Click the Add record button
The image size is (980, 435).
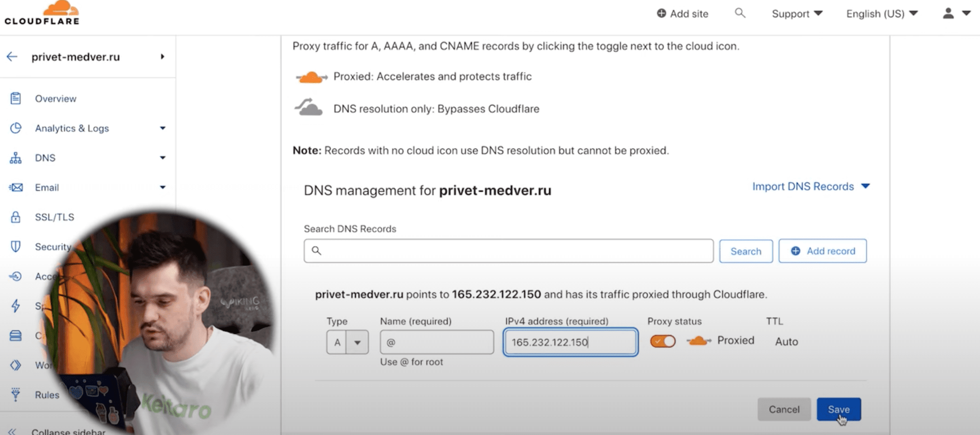[x=823, y=251]
